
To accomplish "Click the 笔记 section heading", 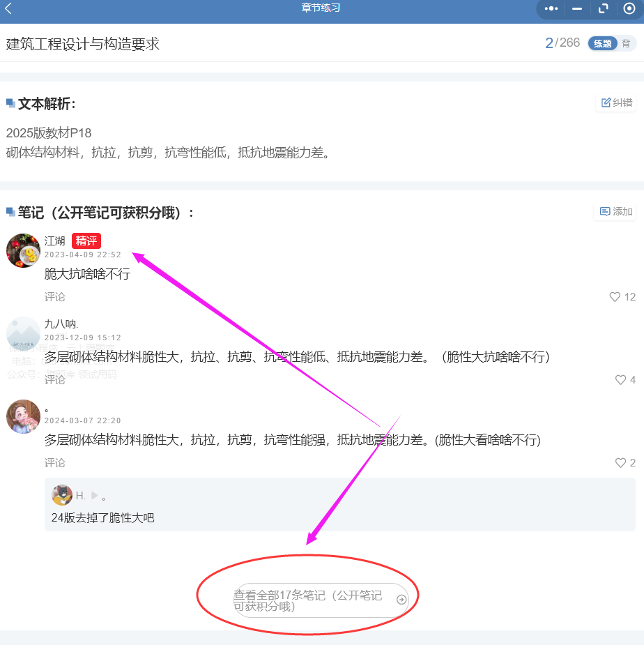I will pyautogui.click(x=106, y=213).
